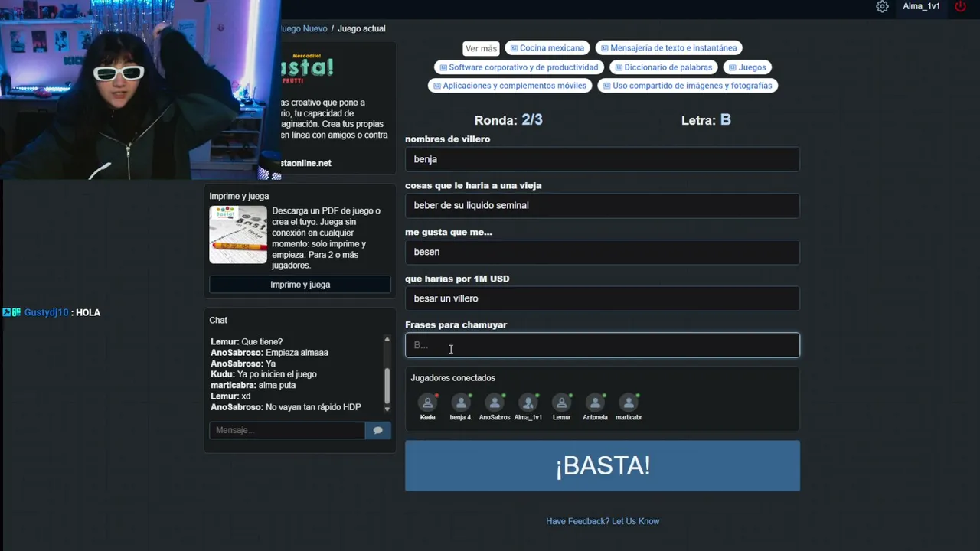980x551 pixels.
Task: Click the Chat panel title
Action: tap(218, 320)
